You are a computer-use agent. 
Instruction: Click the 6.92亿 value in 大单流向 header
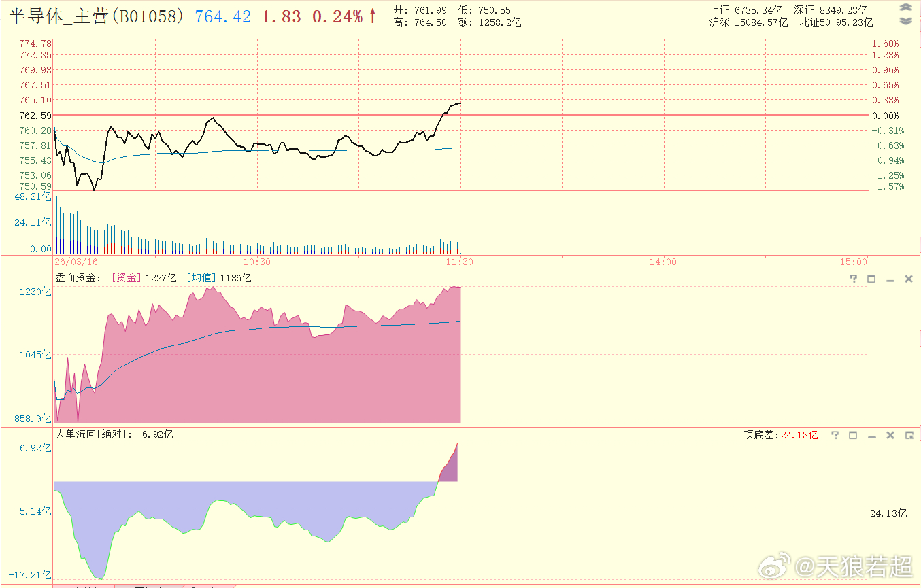tap(158, 434)
